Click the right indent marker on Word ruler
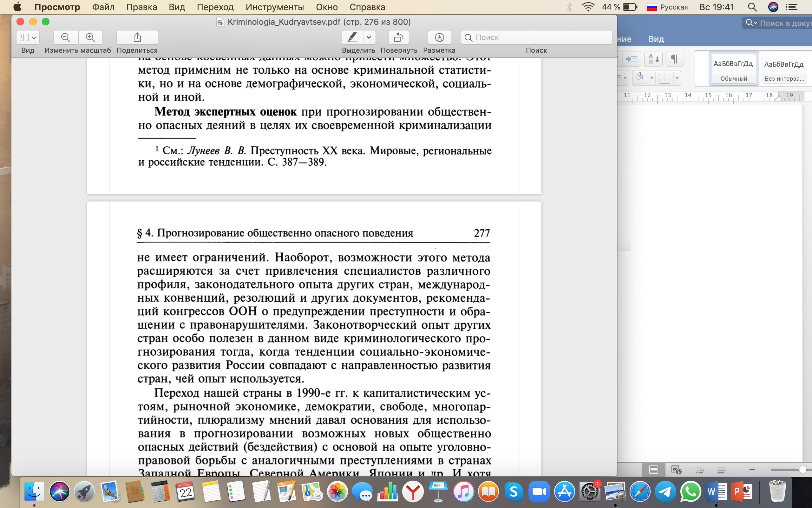The image size is (812, 508). [x=779, y=98]
